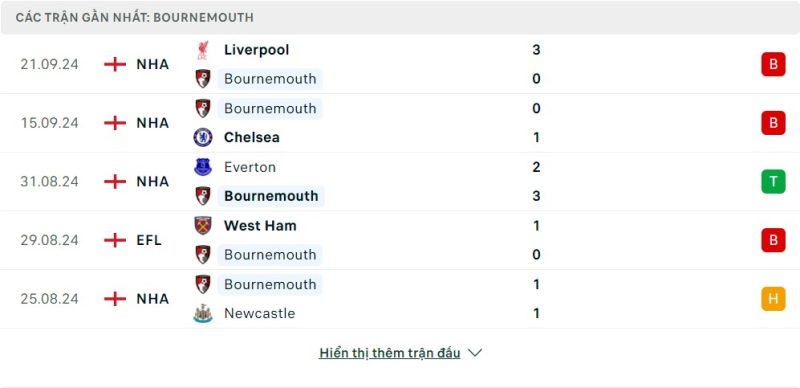Click the Everton club crest icon
800x388 pixels.
[203, 167]
